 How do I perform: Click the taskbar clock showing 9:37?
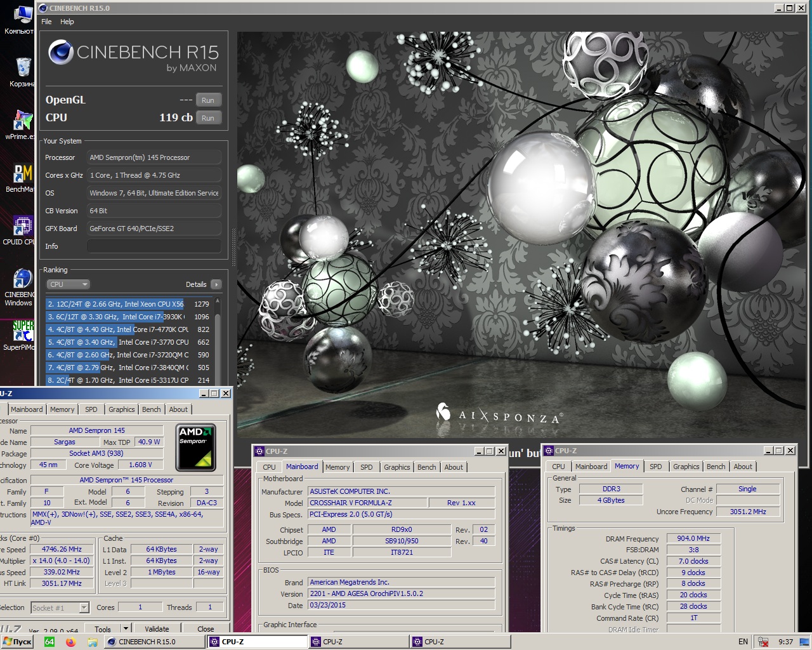[785, 642]
